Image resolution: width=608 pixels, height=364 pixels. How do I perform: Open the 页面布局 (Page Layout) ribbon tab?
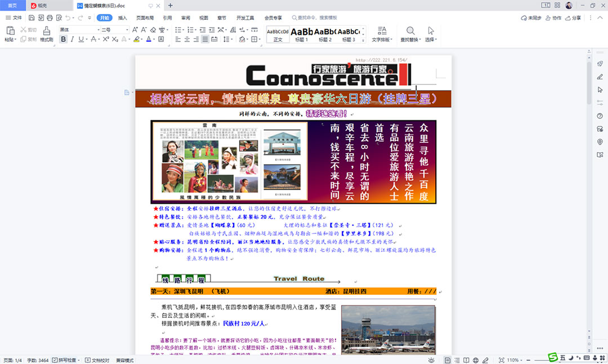click(145, 18)
